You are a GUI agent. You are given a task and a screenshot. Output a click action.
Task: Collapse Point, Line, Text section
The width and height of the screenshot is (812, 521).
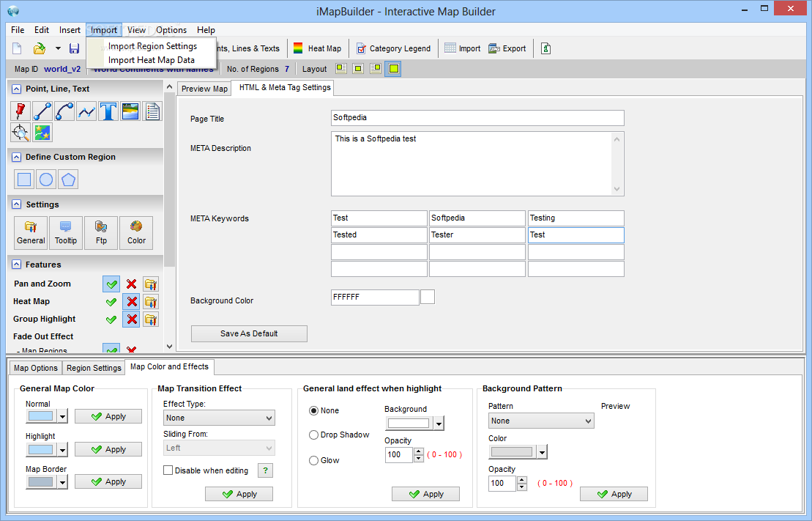click(x=17, y=89)
